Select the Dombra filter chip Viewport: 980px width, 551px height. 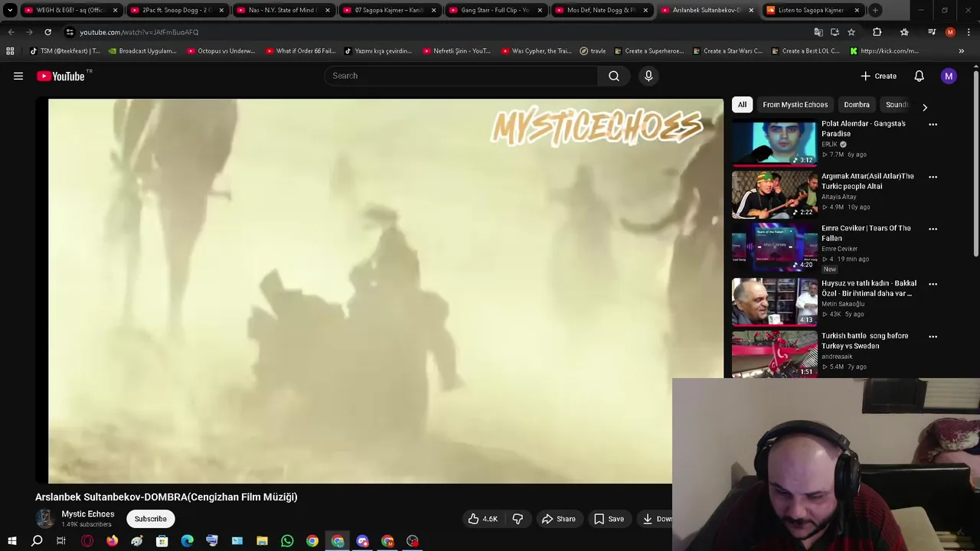coord(857,105)
